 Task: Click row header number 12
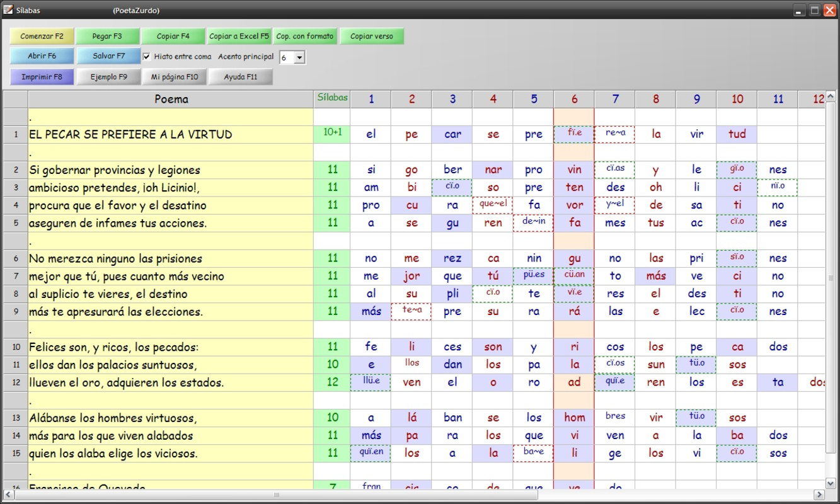(16, 382)
